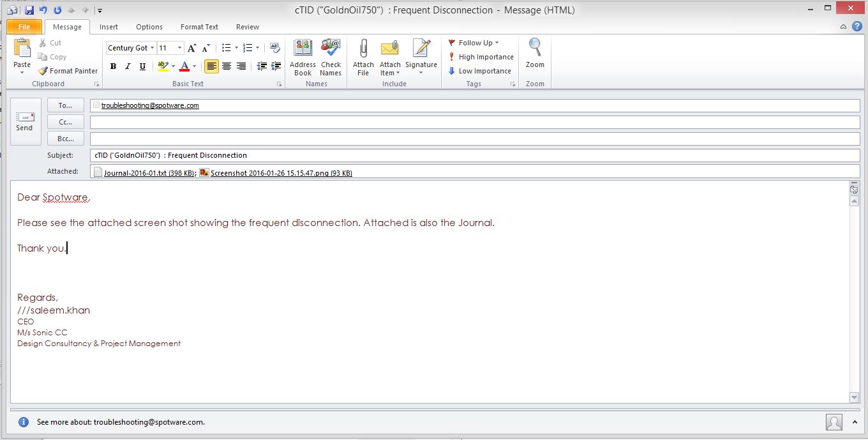Screen dimensions: 868x440
Task: Grow the font size
Action: [193, 48]
